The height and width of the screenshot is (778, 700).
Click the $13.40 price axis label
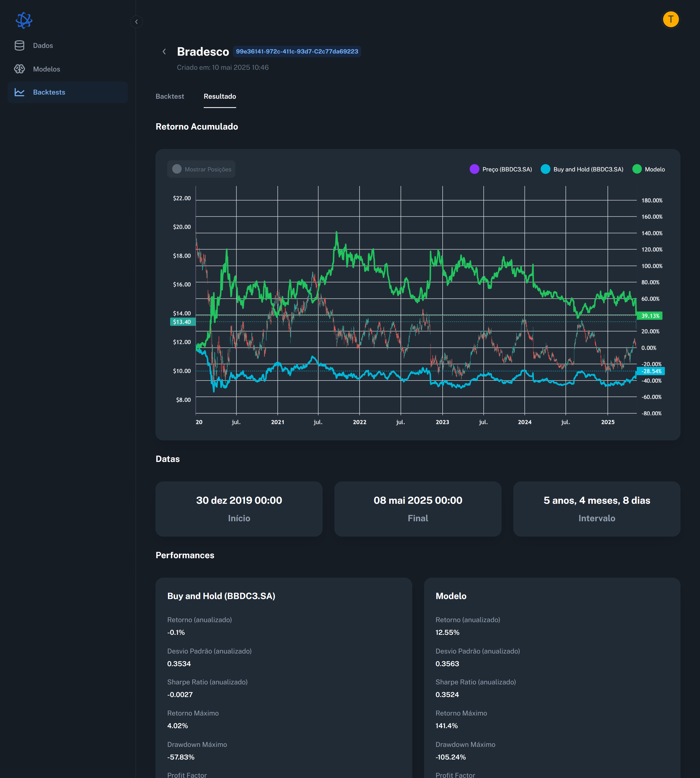182,322
